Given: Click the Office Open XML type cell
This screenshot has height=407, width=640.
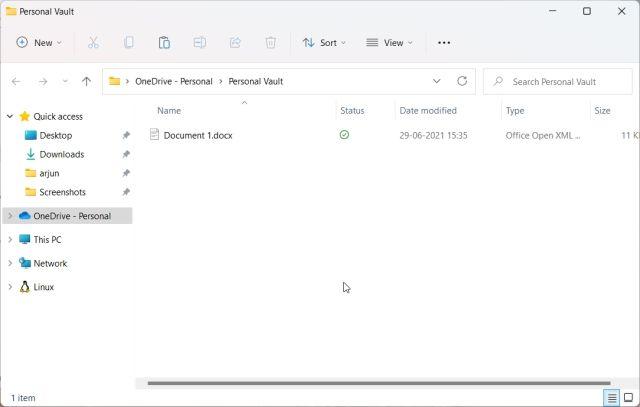Looking at the screenshot, I should (x=542, y=135).
